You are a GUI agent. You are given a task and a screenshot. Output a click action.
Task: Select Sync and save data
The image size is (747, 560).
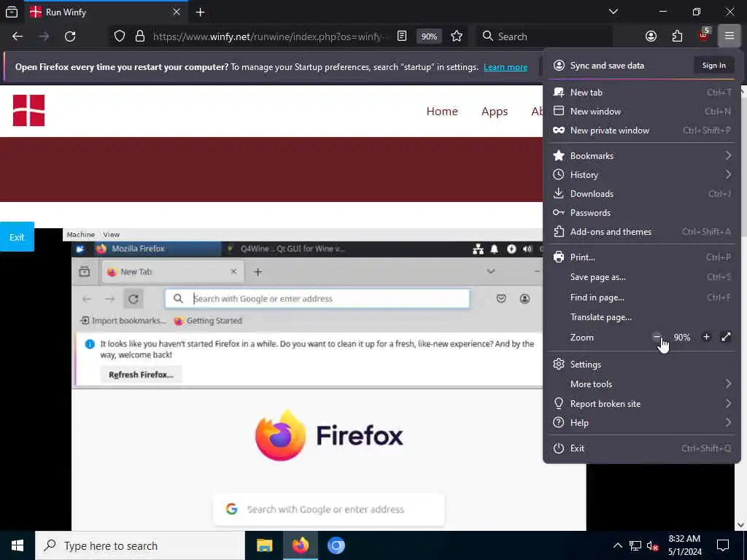point(606,65)
